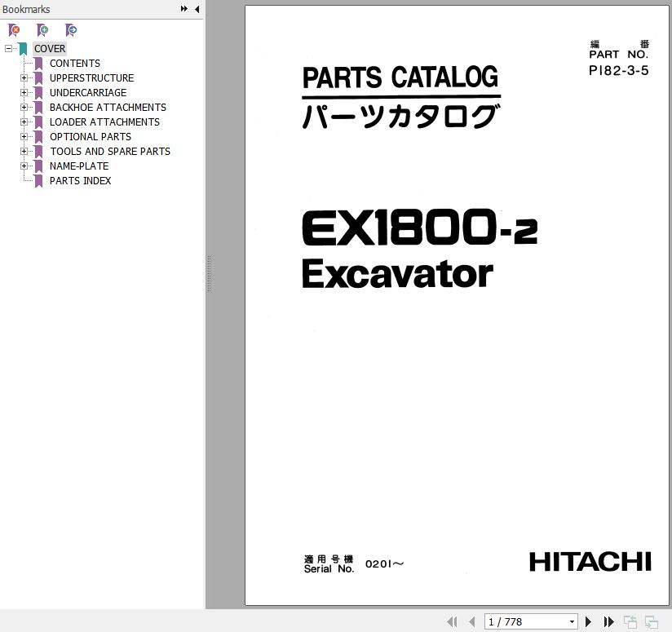672x632 pixels.
Task: Click the Serial No. 0201~ text
Action: click(354, 564)
